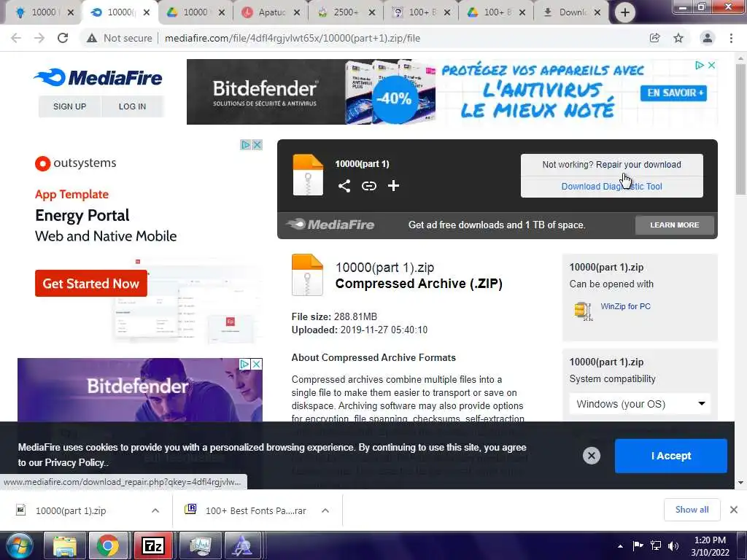Open the Download Diagnostic Tool link

612,187
